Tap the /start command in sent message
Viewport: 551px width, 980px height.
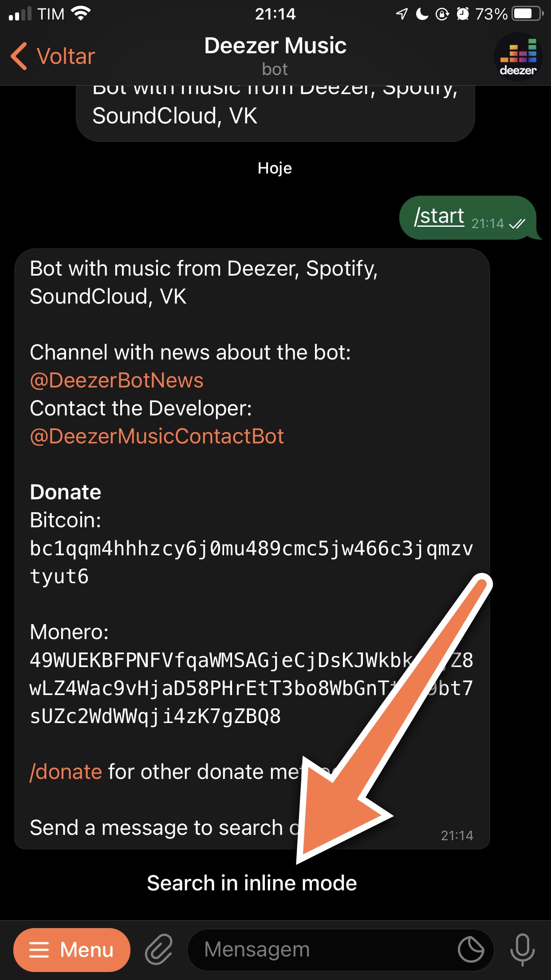pos(439,216)
